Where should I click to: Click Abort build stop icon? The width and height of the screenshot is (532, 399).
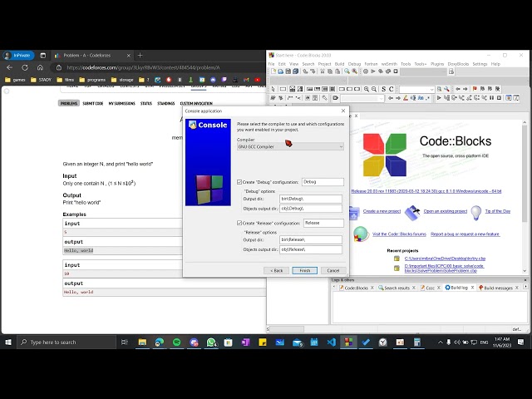coord(396,71)
